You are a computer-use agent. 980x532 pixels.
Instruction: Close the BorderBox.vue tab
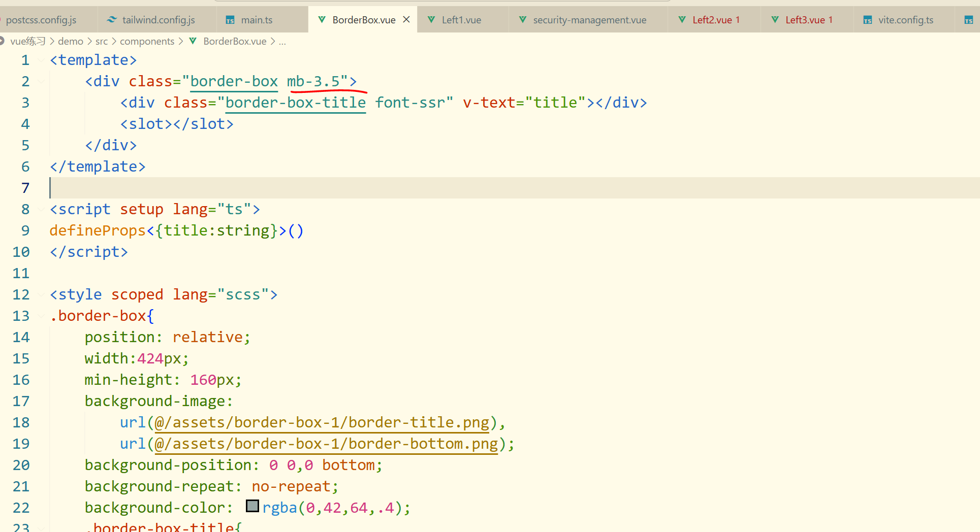click(406, 19)
